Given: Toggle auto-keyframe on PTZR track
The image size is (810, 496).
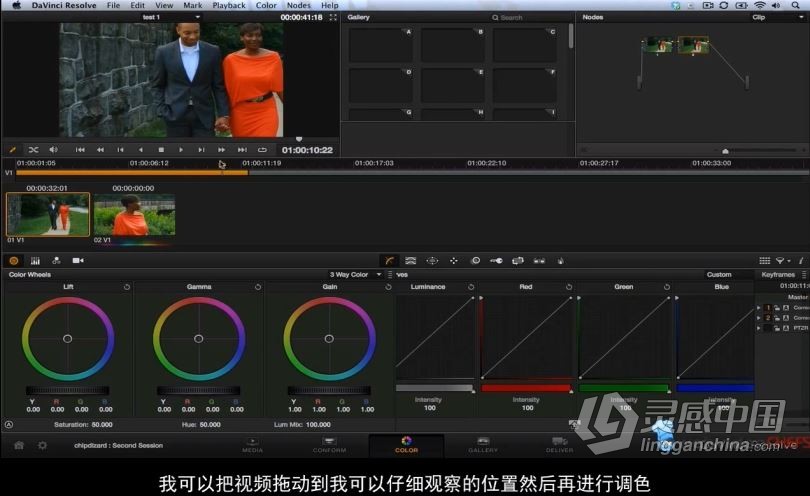Looking at the screenshot, I should click(786, 328).
